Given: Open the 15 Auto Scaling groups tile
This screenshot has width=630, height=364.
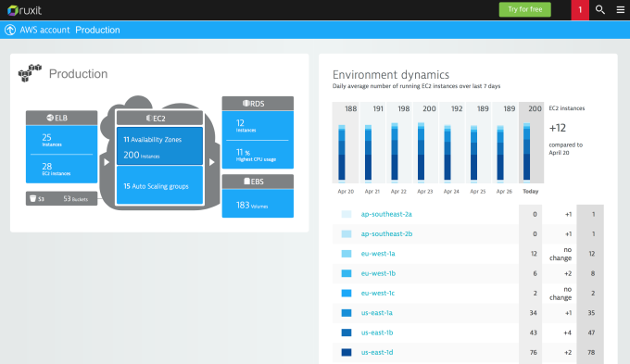Looking at the screenshot, I should 159,185.
